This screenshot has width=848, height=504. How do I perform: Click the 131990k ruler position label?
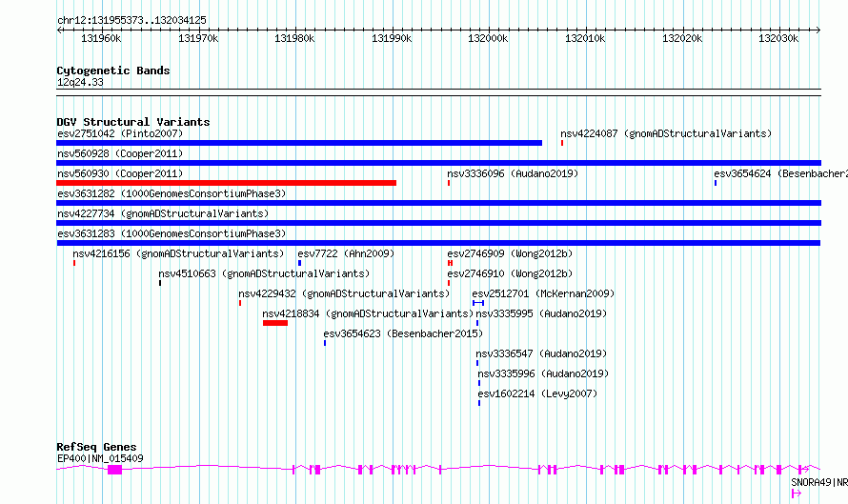point(392,38)
